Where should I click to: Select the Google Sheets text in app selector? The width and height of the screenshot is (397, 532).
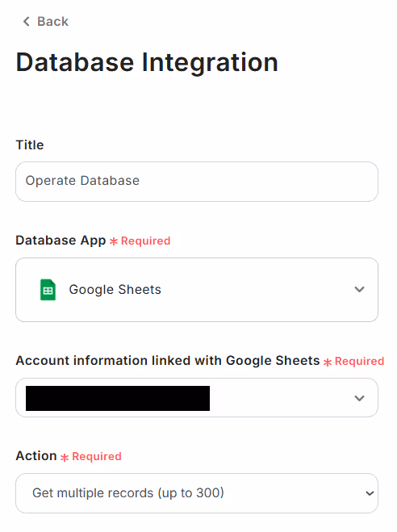[x=115, y=289]
